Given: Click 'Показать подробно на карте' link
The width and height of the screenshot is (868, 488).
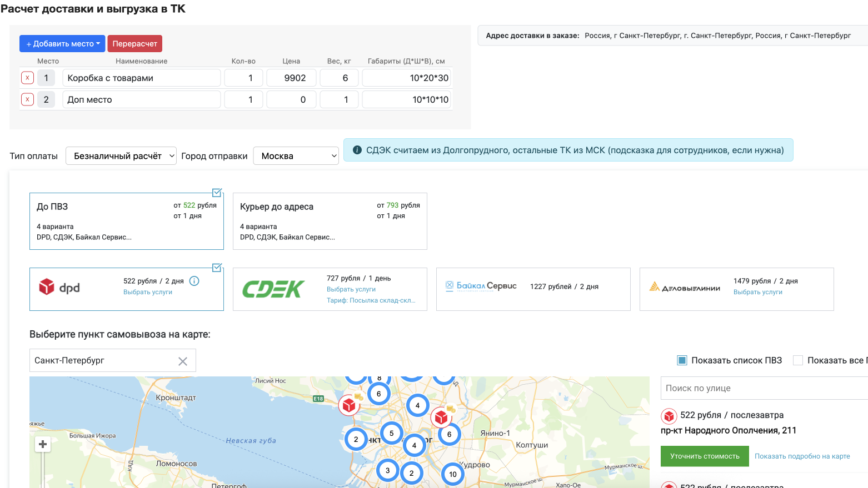Looking at the screenshot, I should pyautogui.click(x=802, y=456).
